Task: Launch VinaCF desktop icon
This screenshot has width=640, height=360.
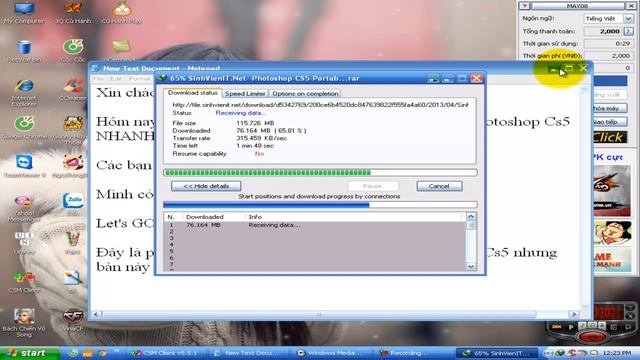Action: pyautogui.click(x=73, y=320)
